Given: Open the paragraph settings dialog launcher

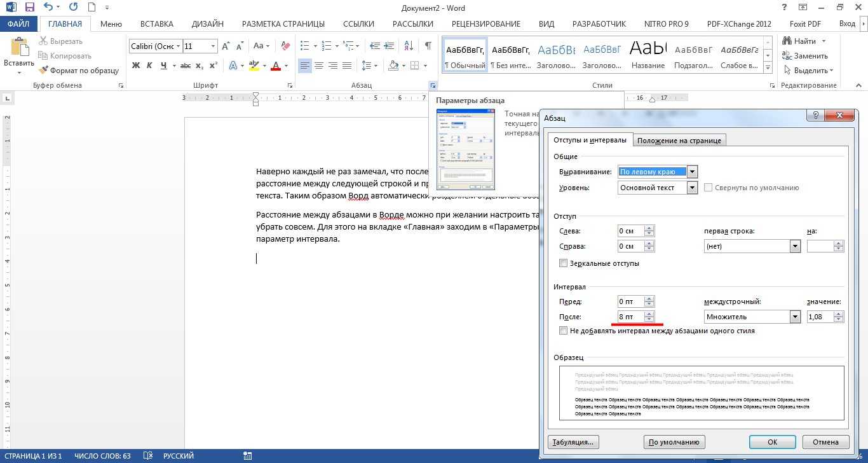Looking at the screenshot, I should pos(433,85).
